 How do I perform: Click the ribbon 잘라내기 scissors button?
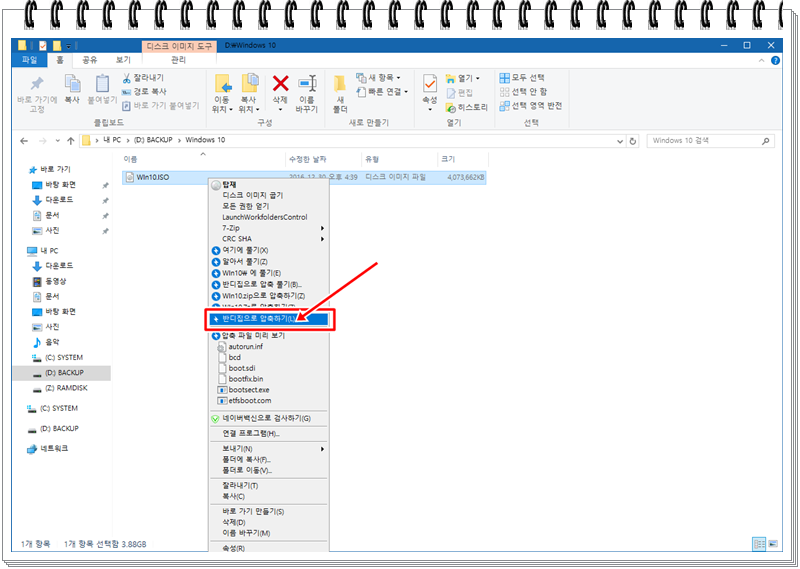tap(143, 78)
